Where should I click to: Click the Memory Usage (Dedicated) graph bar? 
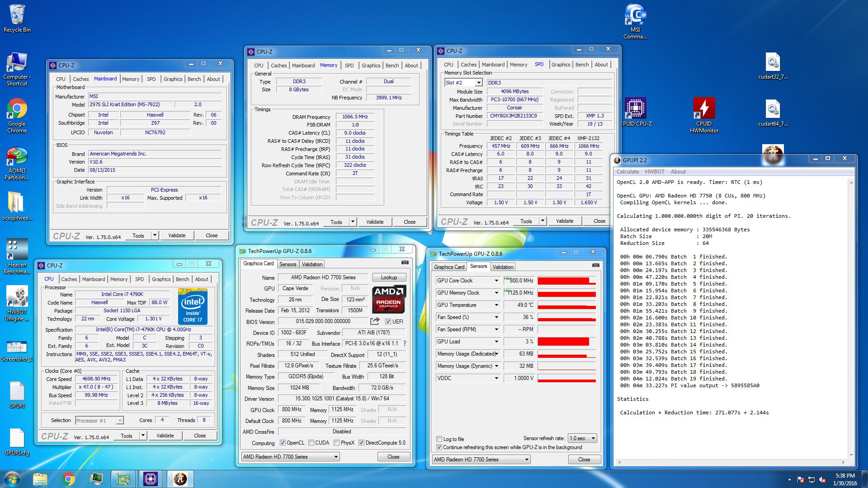pyautogui.click(x=566, y=354)
